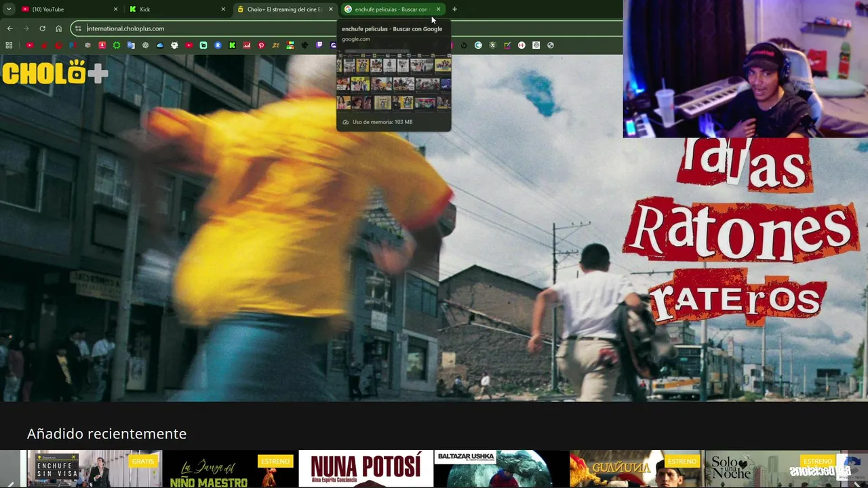Viewport: 868px width, 488px height.
Task: Close the YouTube tab
Action: coord(115,9)
